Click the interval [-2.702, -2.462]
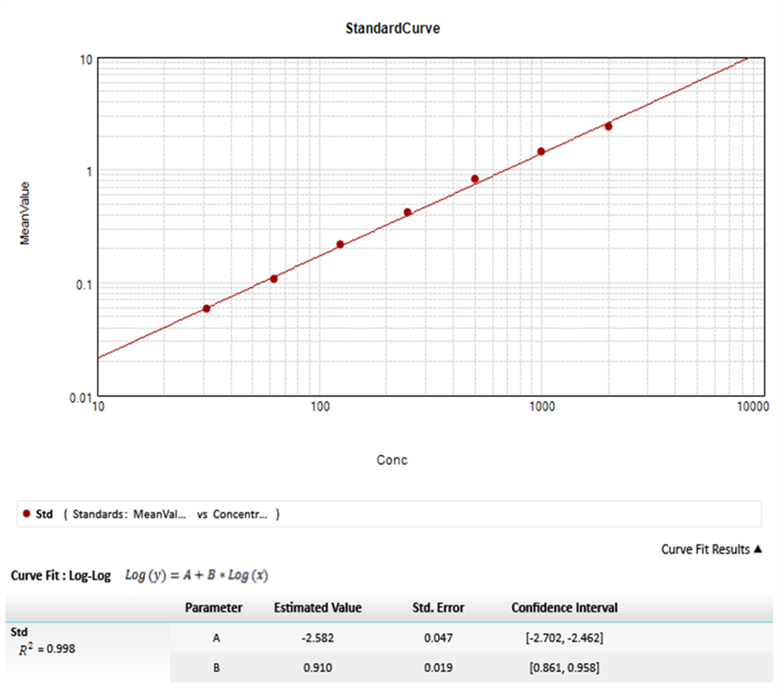Viewport: 784px width, 692px height. pyautogui.click(x=564, y=638)
